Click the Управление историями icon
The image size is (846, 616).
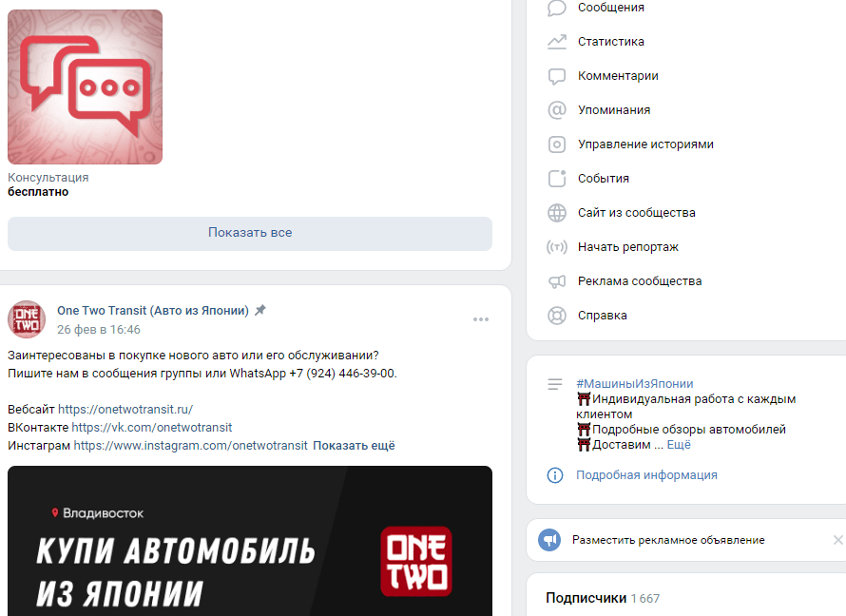557,144
